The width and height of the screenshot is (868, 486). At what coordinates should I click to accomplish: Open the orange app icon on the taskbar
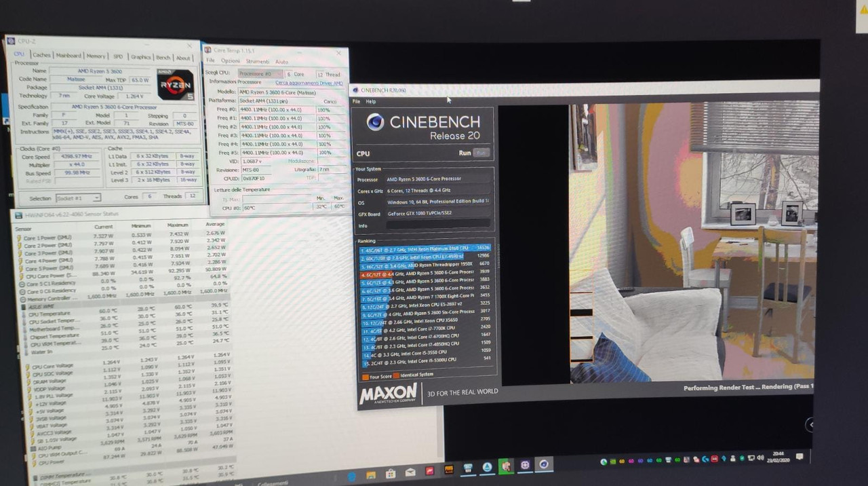pyautogui.click(x=448, y=470)
